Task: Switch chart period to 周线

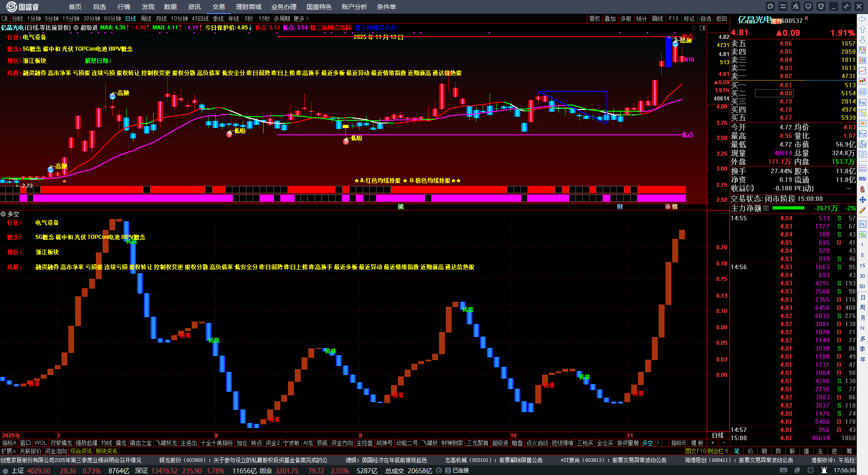Action: pos(146,19)
